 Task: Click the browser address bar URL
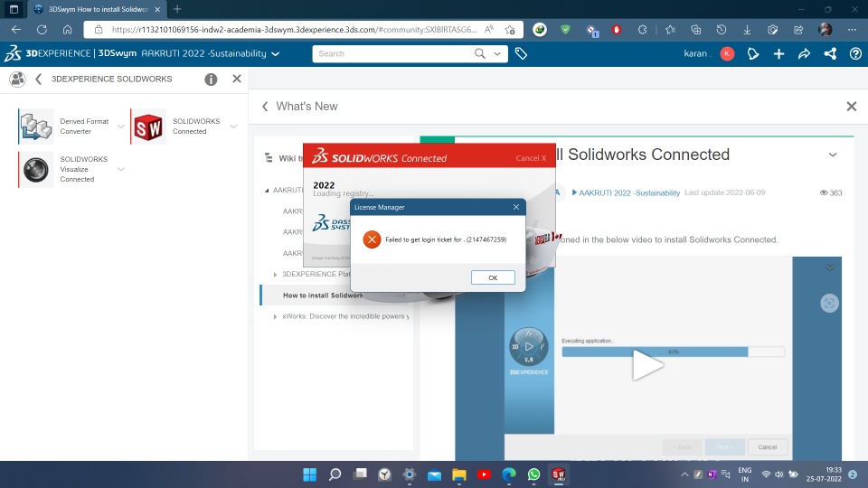(295, 30)
